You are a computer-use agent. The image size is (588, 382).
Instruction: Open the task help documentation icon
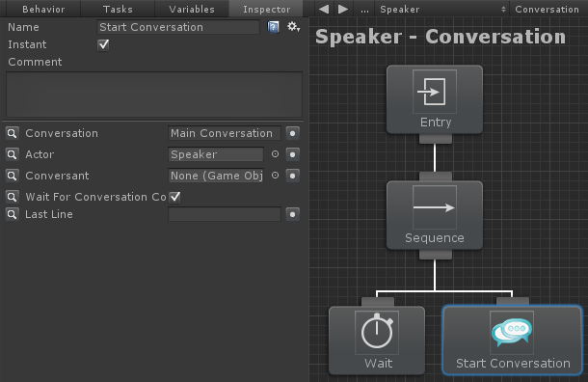point(273,27)
